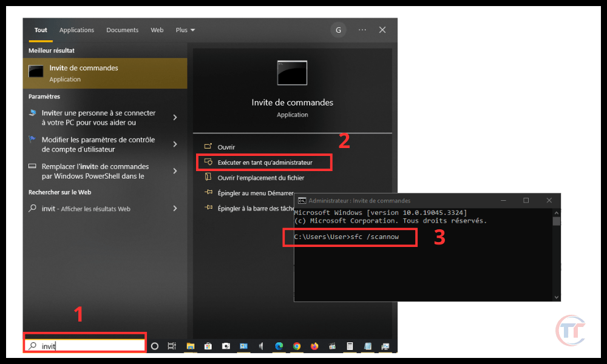This screenshot has height=364, width=607.
Task: Launch Microsoft Edge from the taskbar
Action: [279, 346]
